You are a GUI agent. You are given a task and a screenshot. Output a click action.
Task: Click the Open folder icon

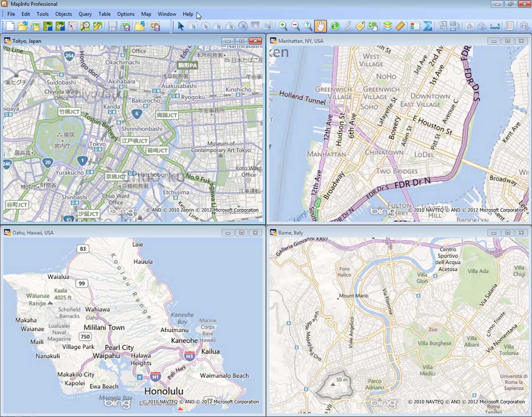point(23,26)
